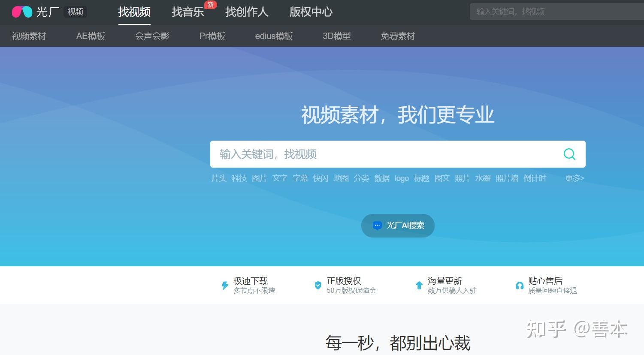The image size is (644, 355).
Task: Click the 数据 keyword link
Action: click(382, 178)
